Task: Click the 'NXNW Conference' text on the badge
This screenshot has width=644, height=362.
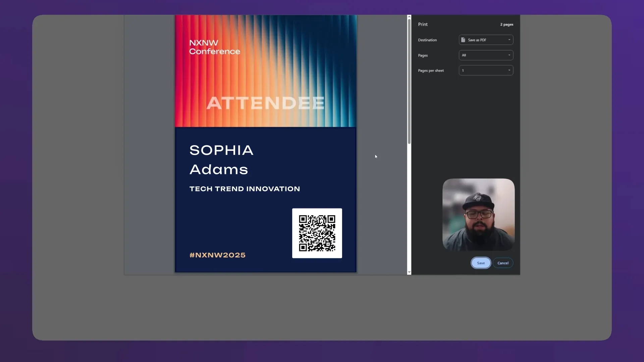Action: pos(215,47)
